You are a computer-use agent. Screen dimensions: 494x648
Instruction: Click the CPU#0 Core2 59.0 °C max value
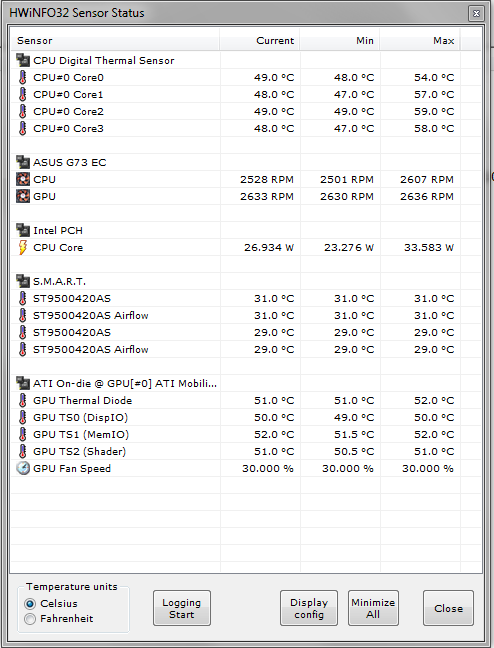pos(434,112)
